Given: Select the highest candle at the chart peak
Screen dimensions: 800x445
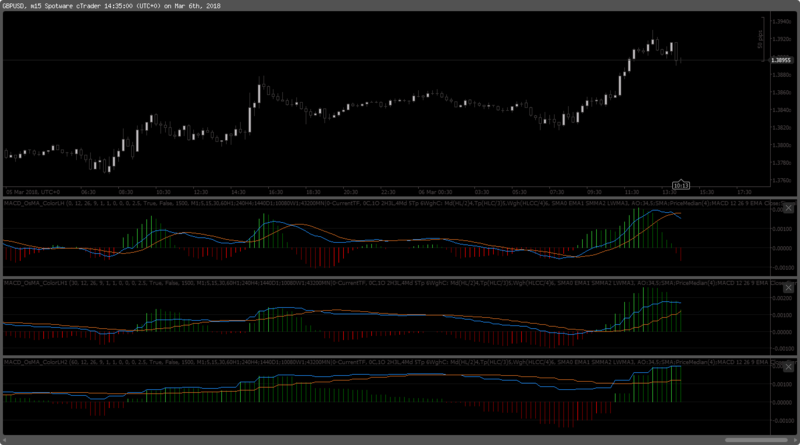Looking at the screenshot, I should [653, 42].
